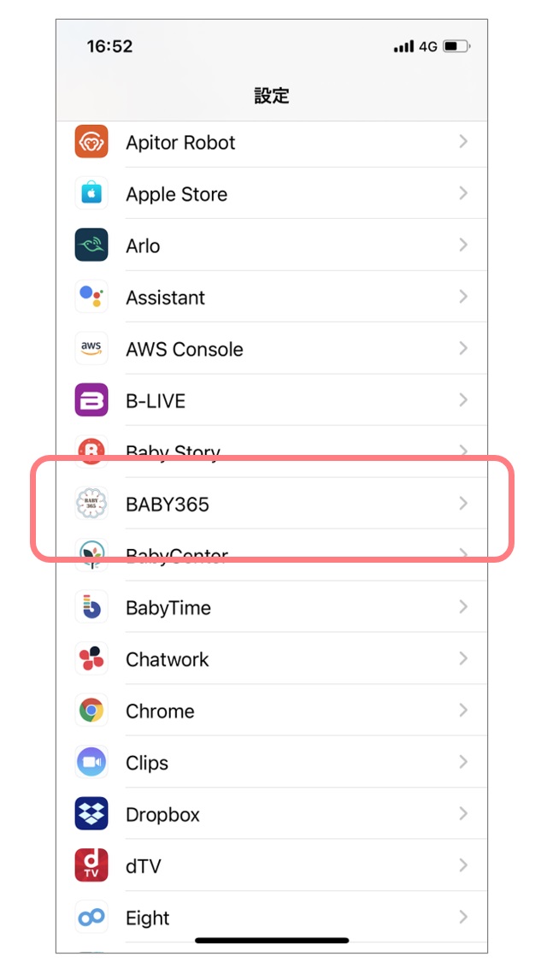Tap the cellular signal bars icon
This screenshot has height=980, width=547.
click(404, 47)
